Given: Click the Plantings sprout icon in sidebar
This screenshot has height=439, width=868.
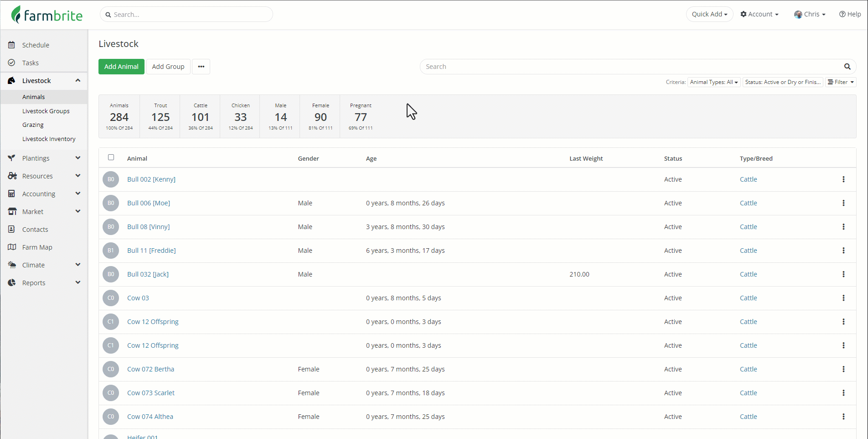Looking at the screenshot, I should [12, 158].
